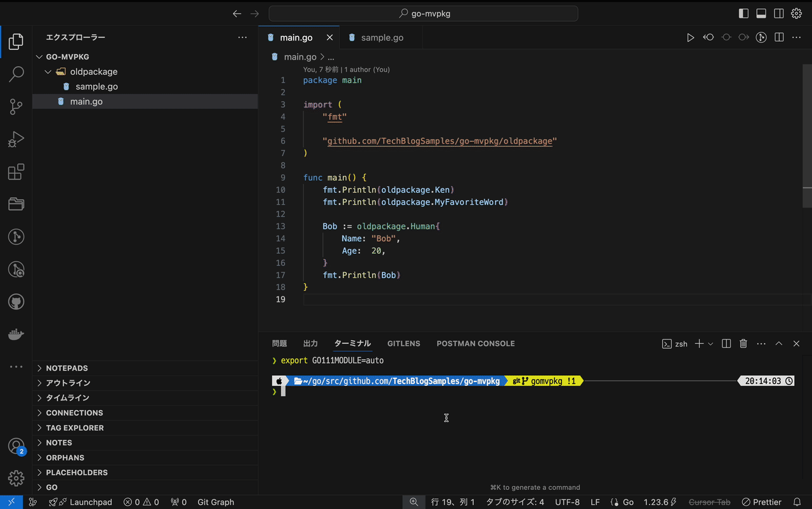The width and height of the screenshot is (812, 509).
Task: Click the LF line ending indicator
Action: pyautogui.click(x=595, y=502)
